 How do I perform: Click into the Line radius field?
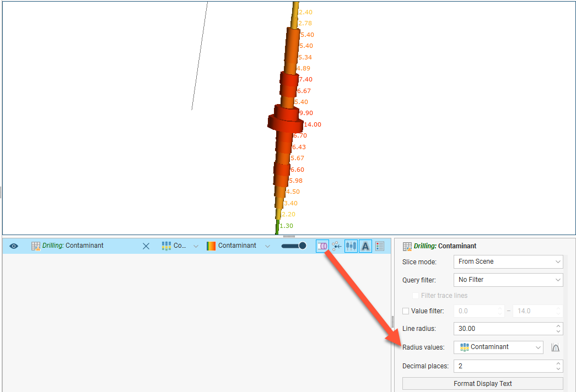[503, 329]
